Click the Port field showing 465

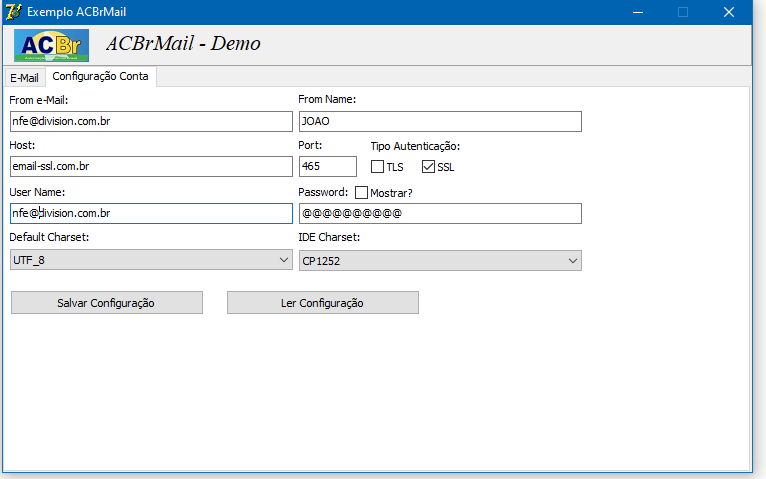click(328, 167)
